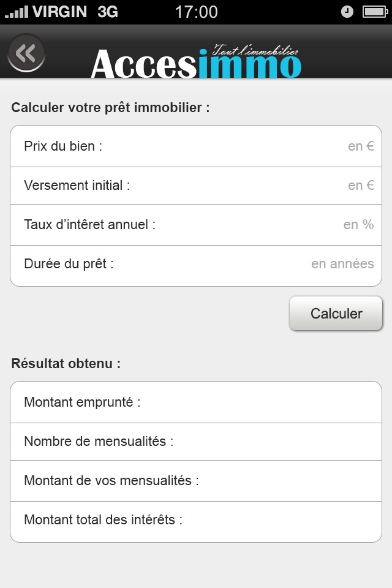Viewport: 392px width, 588px height.
Task: Tap the Montant emprunté result row
Action: point(196,402)
